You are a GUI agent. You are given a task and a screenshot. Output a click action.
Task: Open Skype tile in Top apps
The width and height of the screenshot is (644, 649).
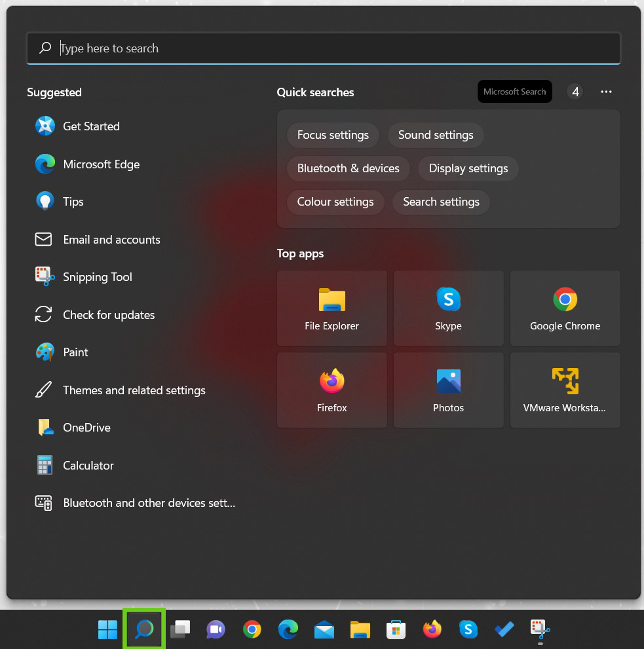[448, 308]
